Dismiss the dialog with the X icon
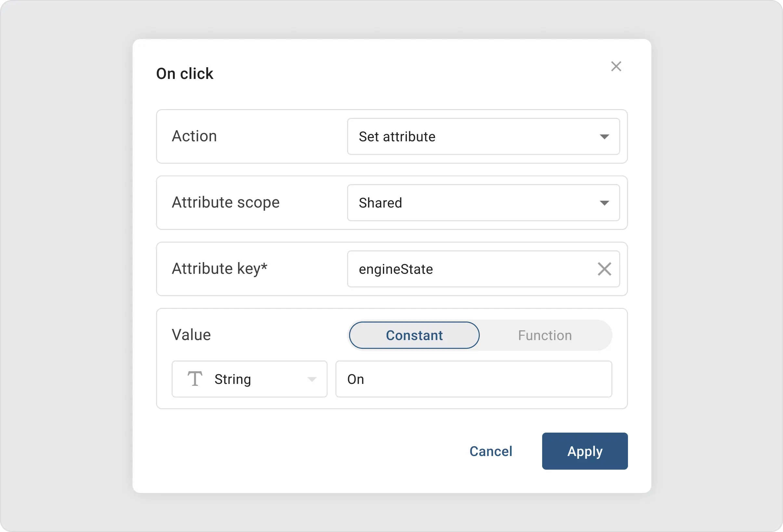This screenshot has height=532, width=783. [617, 66]
